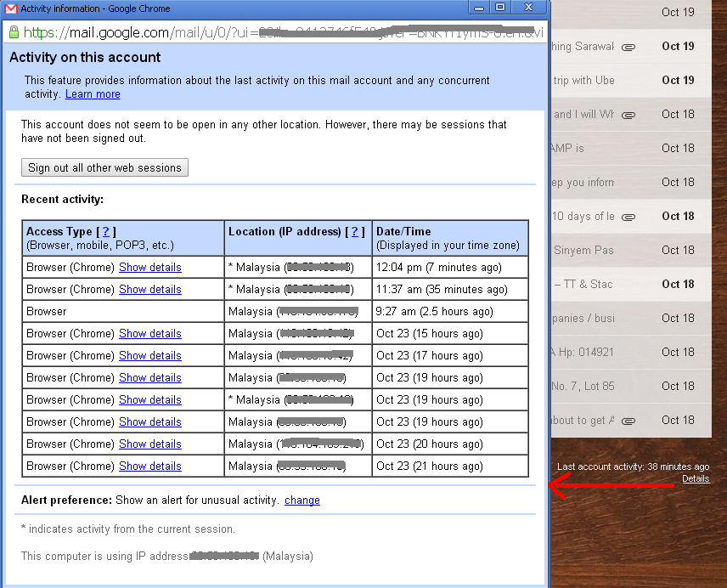Click 'Last account activity: 38 minutes ago' text
This screenshot has width=727, height=588.
pos(633,466)
